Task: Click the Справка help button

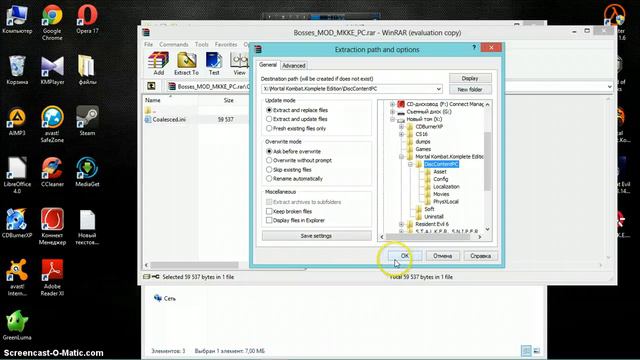Action: tap(480, 256)
